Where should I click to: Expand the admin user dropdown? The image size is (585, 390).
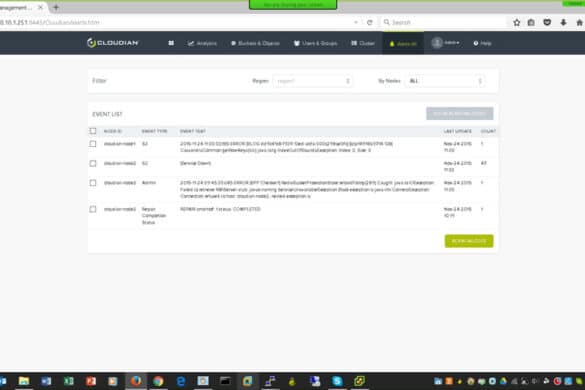[x=445, y=43]
